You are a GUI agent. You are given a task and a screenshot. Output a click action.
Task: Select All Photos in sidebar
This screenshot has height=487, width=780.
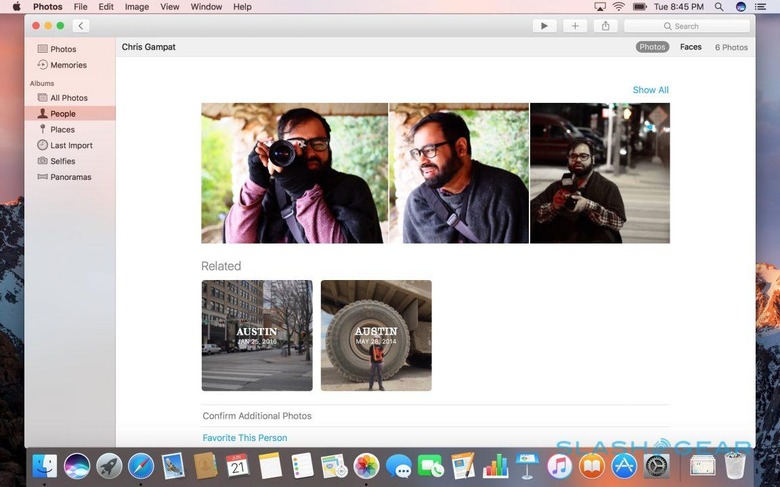coord(68,98)
